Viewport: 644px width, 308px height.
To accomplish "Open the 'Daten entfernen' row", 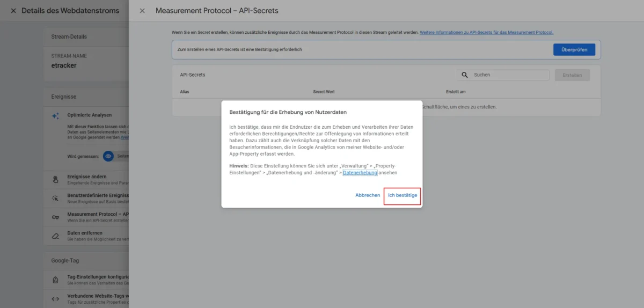I will [86, 236].
